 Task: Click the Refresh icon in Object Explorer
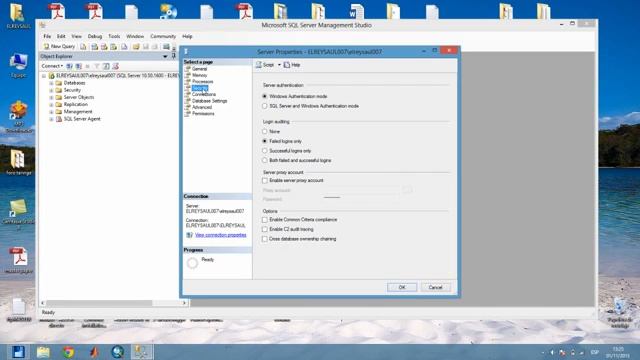pyautogui.click(x=106, y=66)
